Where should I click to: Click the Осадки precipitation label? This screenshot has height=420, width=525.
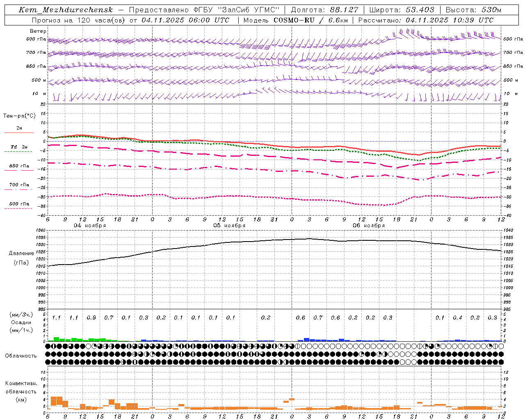coord(21,322)
